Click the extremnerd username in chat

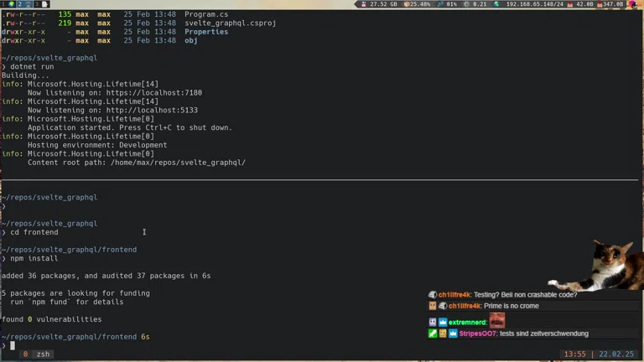click(x=467, y=323)
